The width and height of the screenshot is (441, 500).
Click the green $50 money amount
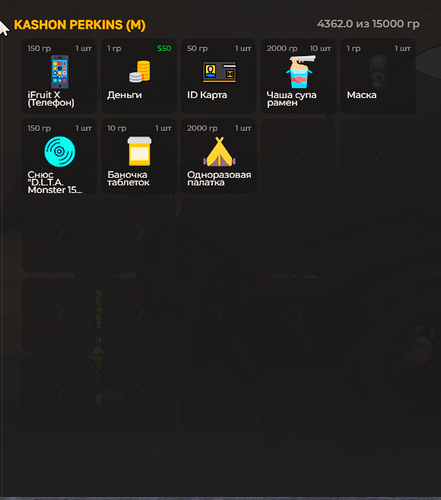click(164, 48)
